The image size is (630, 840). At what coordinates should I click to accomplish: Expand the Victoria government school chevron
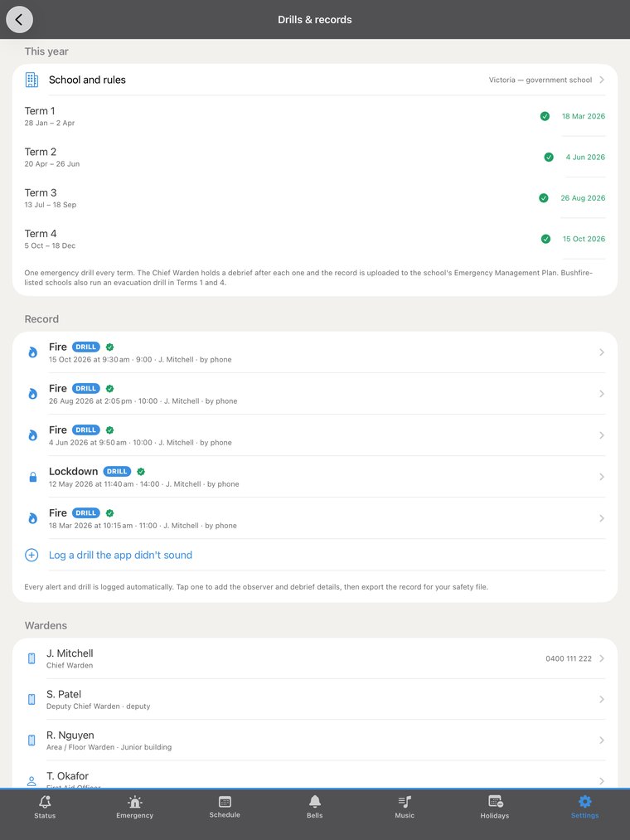click(602, 80)
